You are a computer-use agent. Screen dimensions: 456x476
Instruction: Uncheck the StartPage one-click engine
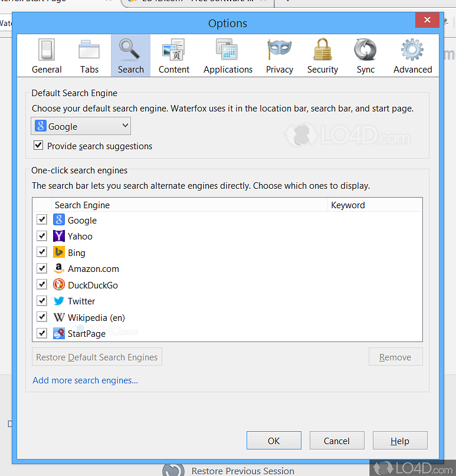(42, 333)
